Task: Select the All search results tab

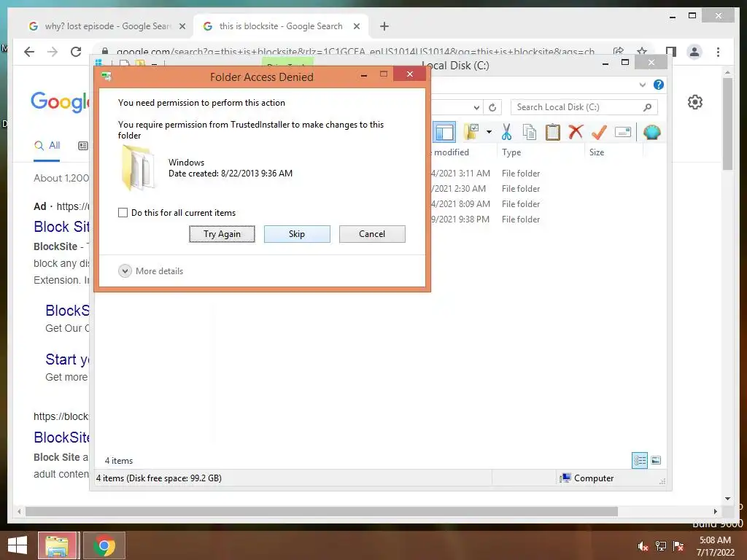Action: click(47, 146)
